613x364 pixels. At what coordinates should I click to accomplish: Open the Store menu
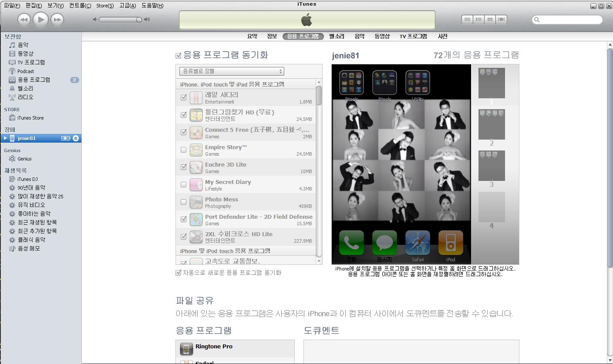[x=105, y=6]
